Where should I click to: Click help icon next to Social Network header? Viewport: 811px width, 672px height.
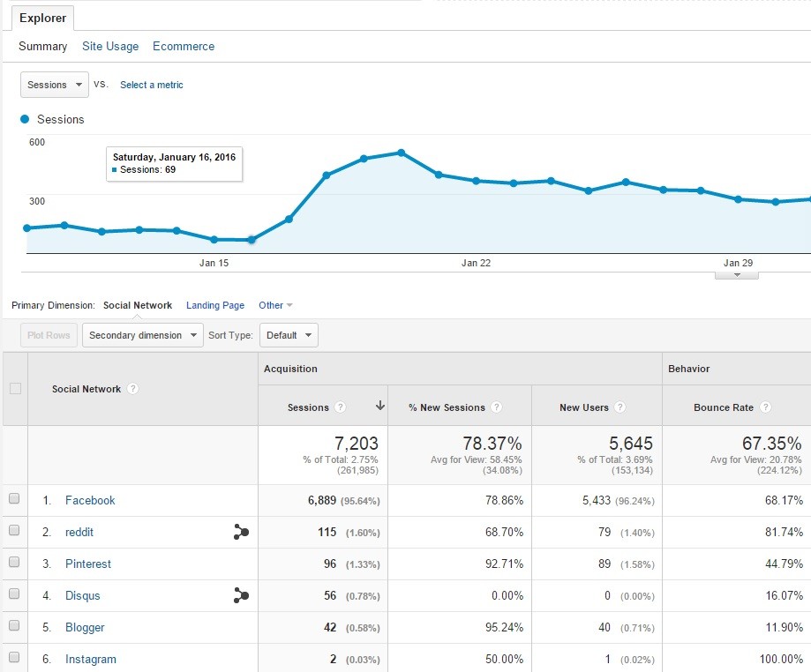(133, 389)
